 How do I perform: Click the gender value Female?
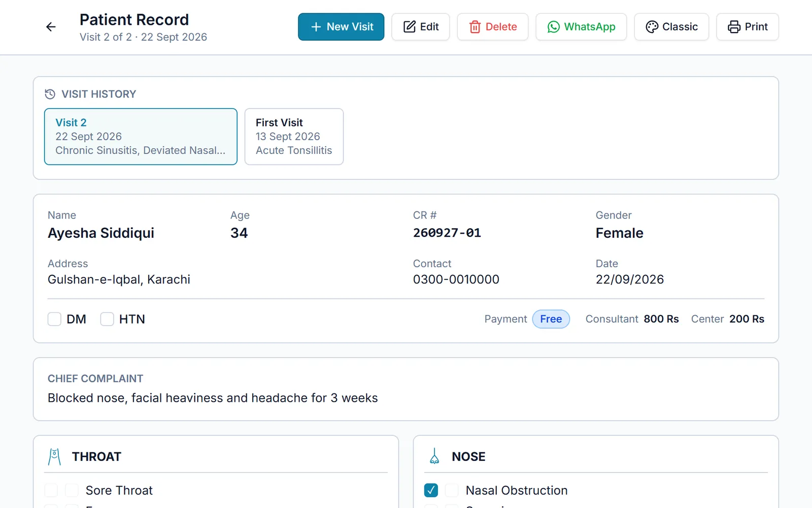[620, 233]
